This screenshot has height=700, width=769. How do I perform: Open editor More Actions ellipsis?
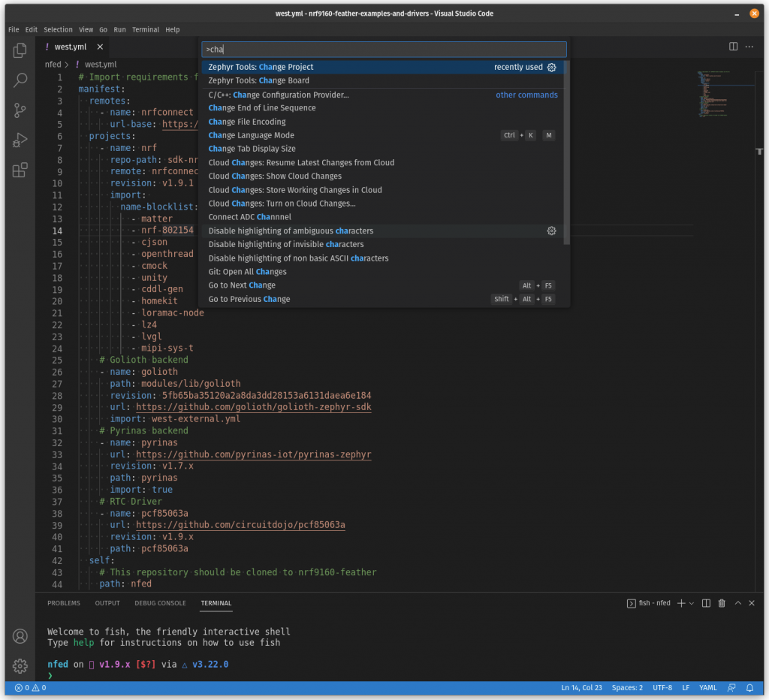[749, 47]
